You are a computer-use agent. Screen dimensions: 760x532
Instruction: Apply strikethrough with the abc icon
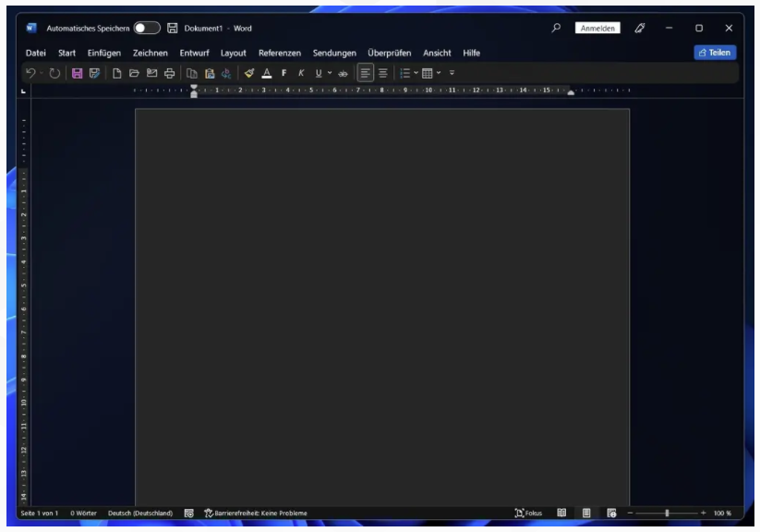point(343,74)
